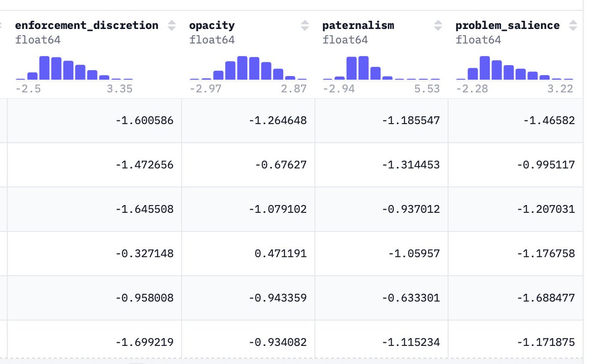Click the paternalism maximum value 5.53

(427, 89)
